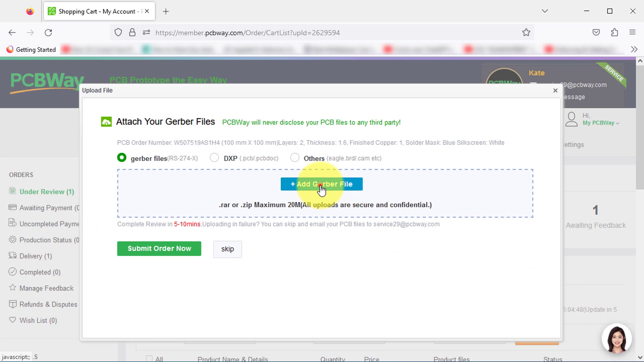Select the Shopping Cart - My Account tab

tap(99, 11)
